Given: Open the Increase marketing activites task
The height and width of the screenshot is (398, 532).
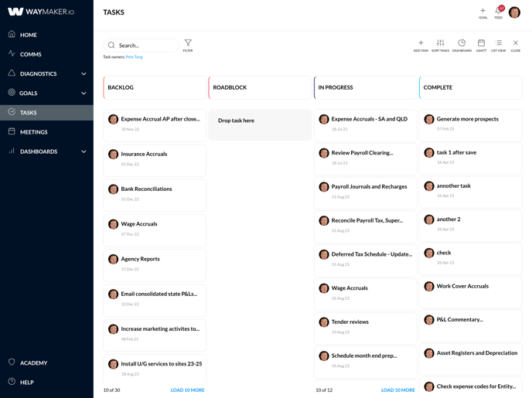Looking at the screenshot, I should click(x=155, y=335).
